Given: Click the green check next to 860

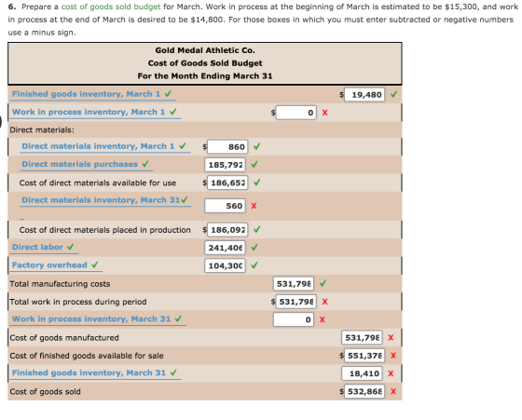Looking at the screenshot, I should click(256, 146).
